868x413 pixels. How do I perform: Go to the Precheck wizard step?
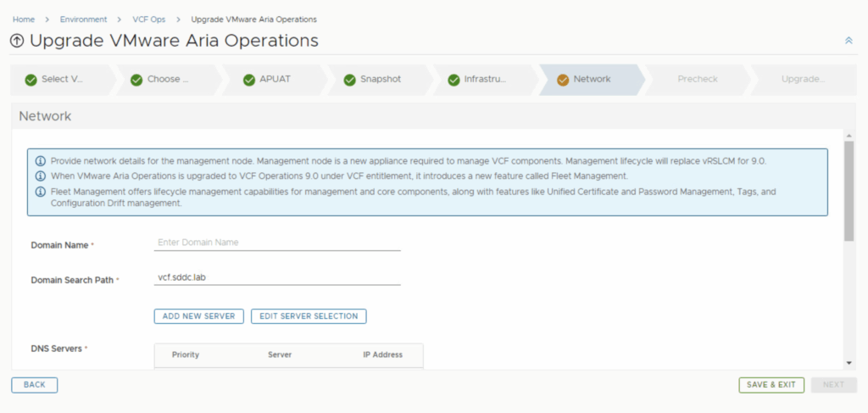click(x=697, y=80)
